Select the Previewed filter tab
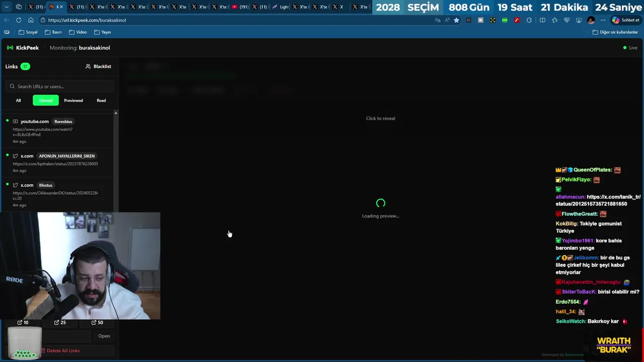The width and height of the screenshot is (644, 362). tap(73, 101)
